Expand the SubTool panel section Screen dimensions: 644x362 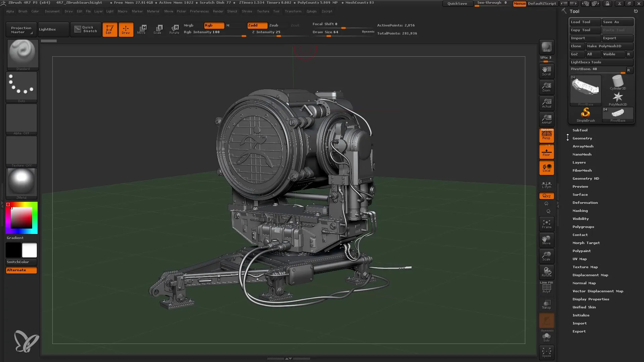580,130
